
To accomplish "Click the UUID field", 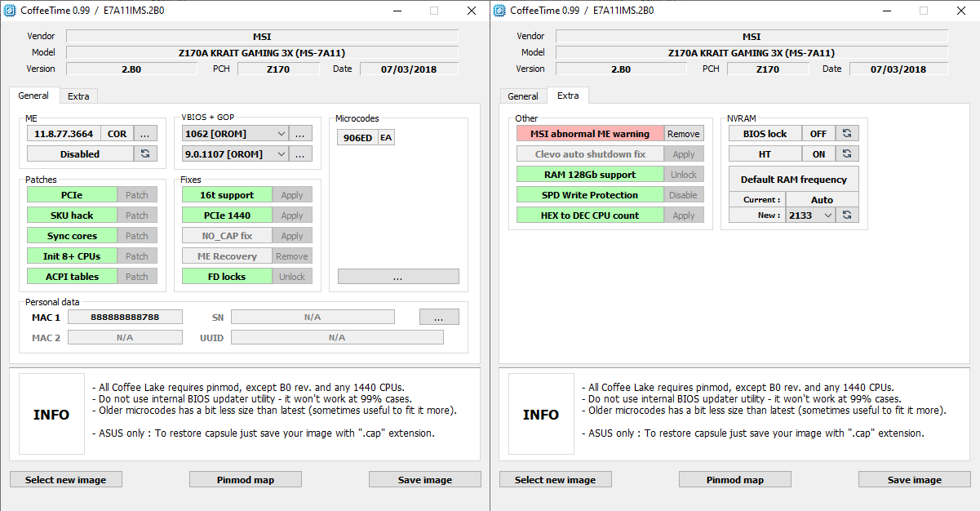I will click(x=337, y=337).
